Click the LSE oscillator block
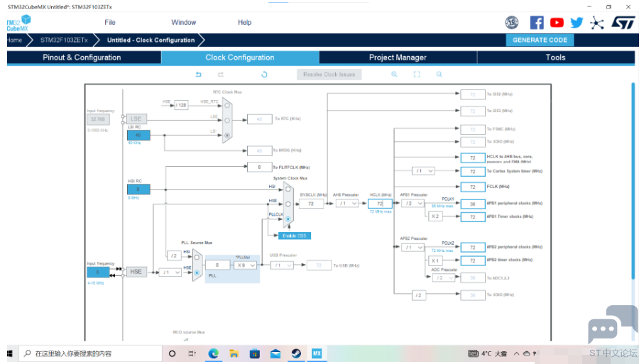 point(136,119)
